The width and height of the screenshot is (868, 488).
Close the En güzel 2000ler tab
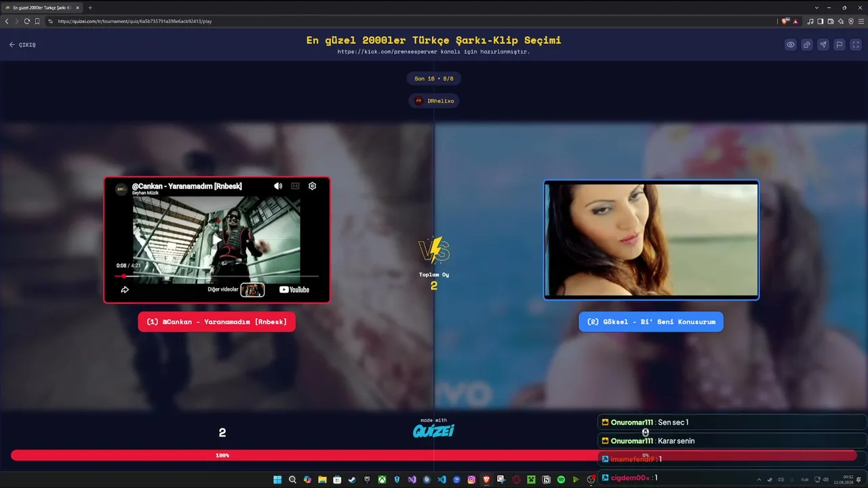[x=77, y=7]
